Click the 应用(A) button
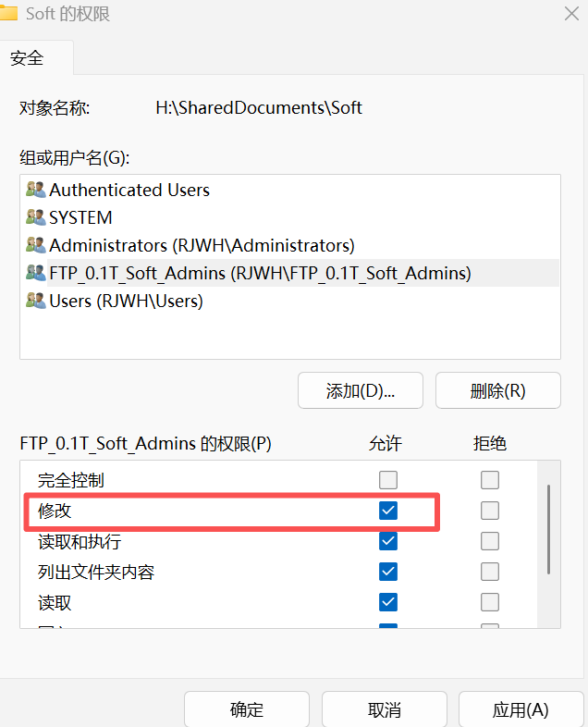The width and height of the screenshot is (588, 727). click(521, 709)
